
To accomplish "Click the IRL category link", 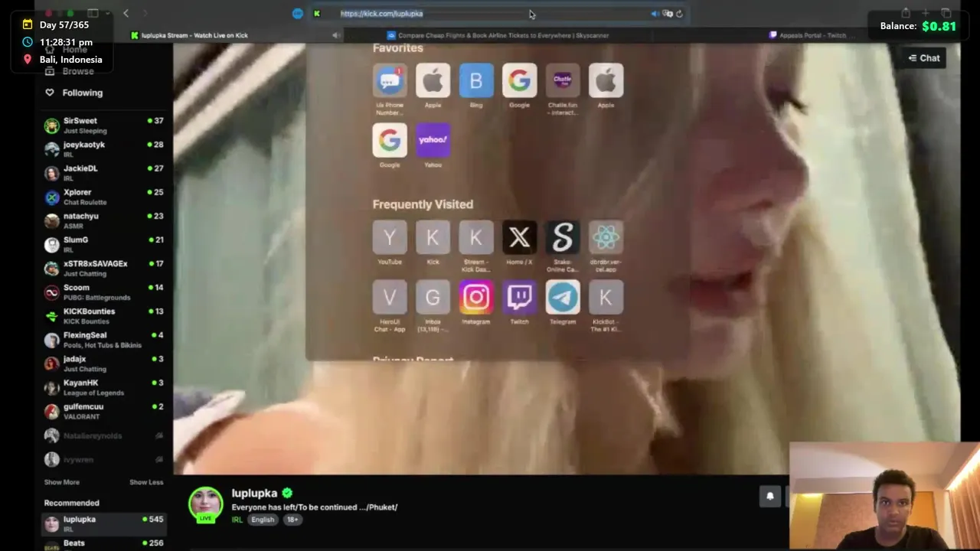I will pos(237,520).
